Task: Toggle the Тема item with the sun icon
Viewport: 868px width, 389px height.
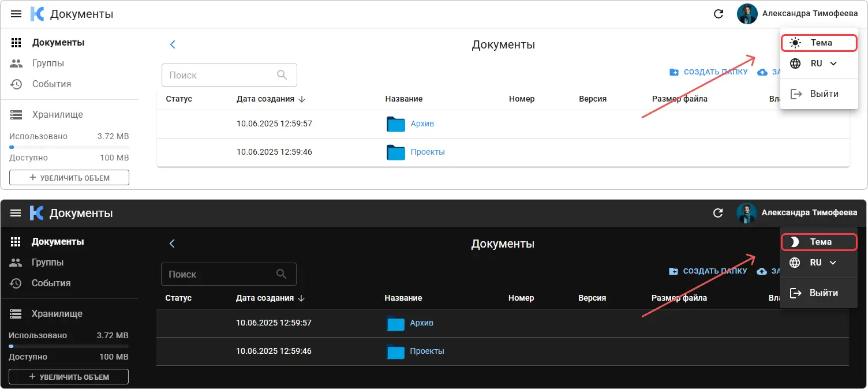Action: point(818,43)
